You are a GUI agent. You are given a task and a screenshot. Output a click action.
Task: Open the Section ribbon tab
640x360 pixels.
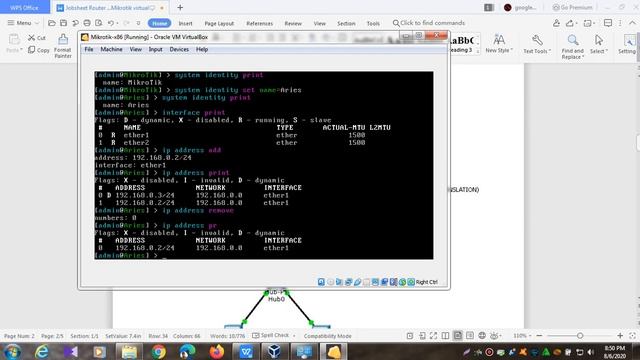tap(346, 24)
